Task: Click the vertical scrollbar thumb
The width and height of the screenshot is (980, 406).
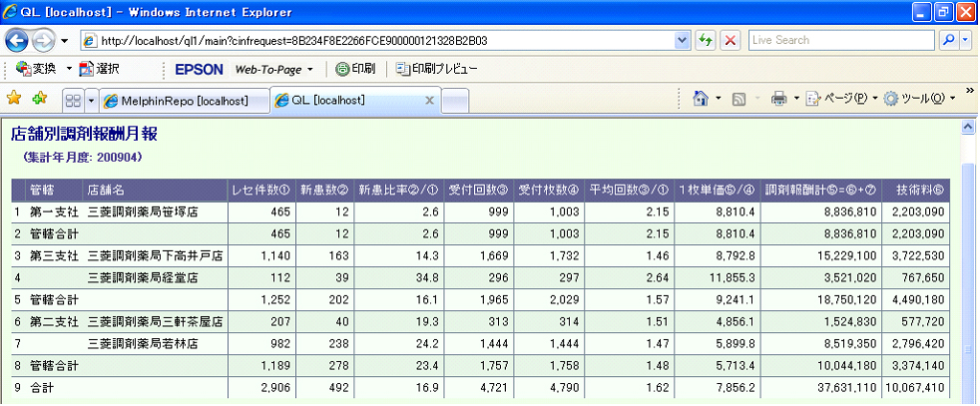Action: pyautogui.click(x=968, y=285)
